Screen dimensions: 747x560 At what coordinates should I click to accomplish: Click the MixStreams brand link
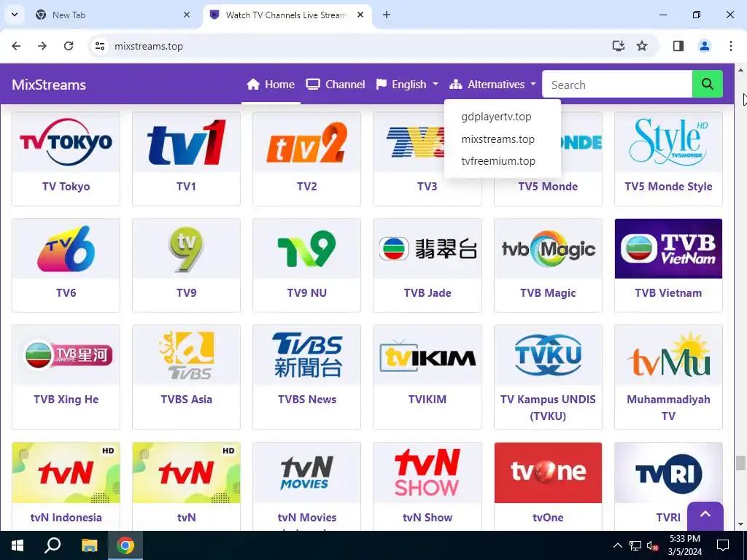[49, 85]
